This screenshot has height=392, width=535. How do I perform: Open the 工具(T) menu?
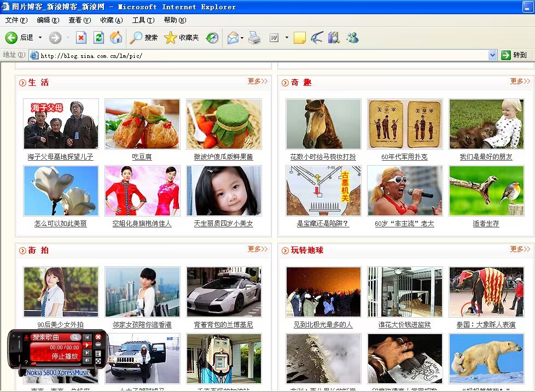(143, 20)
